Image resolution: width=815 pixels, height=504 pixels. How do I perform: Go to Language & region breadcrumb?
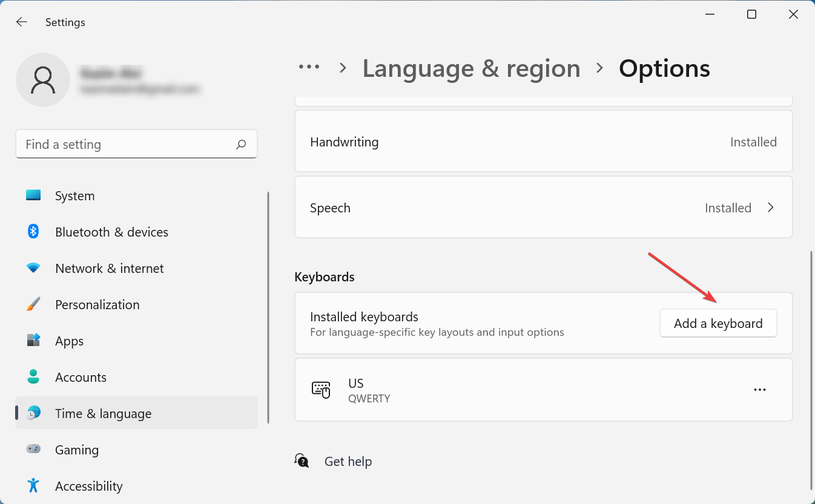point(471,68)
